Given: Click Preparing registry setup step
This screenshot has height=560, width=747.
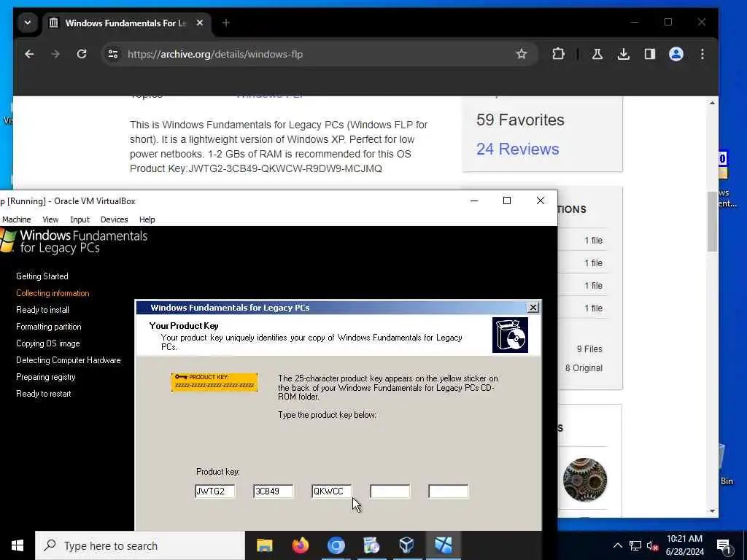Looking at the screenshot, I should pyautogui.click(x=46, y=377).
